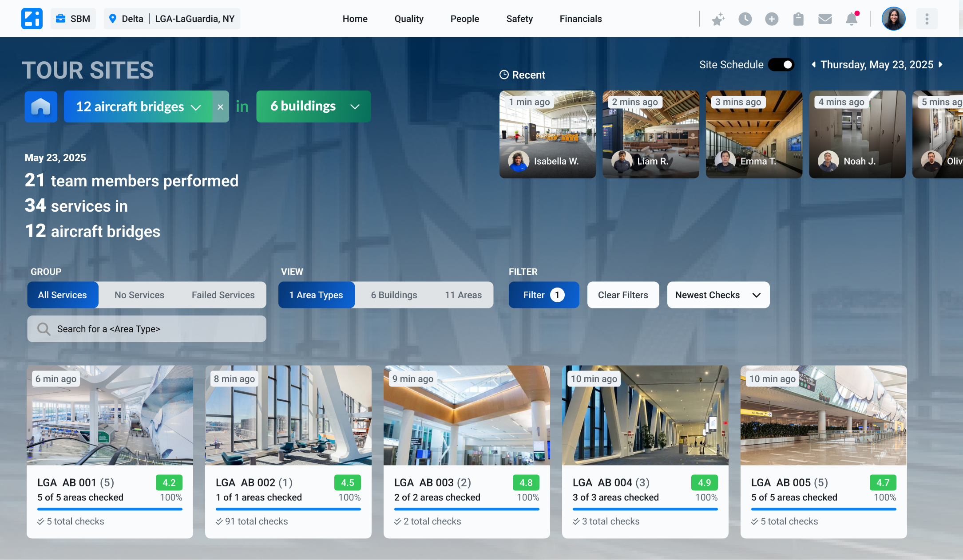Viewport: 963px width, 560px height.
Task: Open the clipboard icon in header
Action: click(x=798, y=19)
